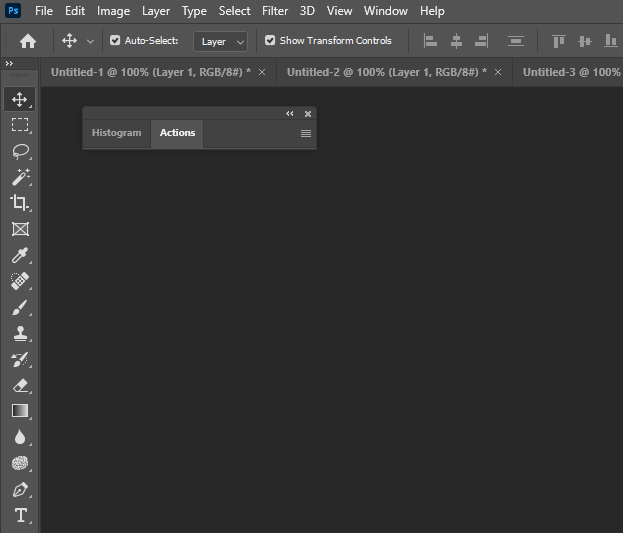Align top edges of layers

tap(559, 41)
